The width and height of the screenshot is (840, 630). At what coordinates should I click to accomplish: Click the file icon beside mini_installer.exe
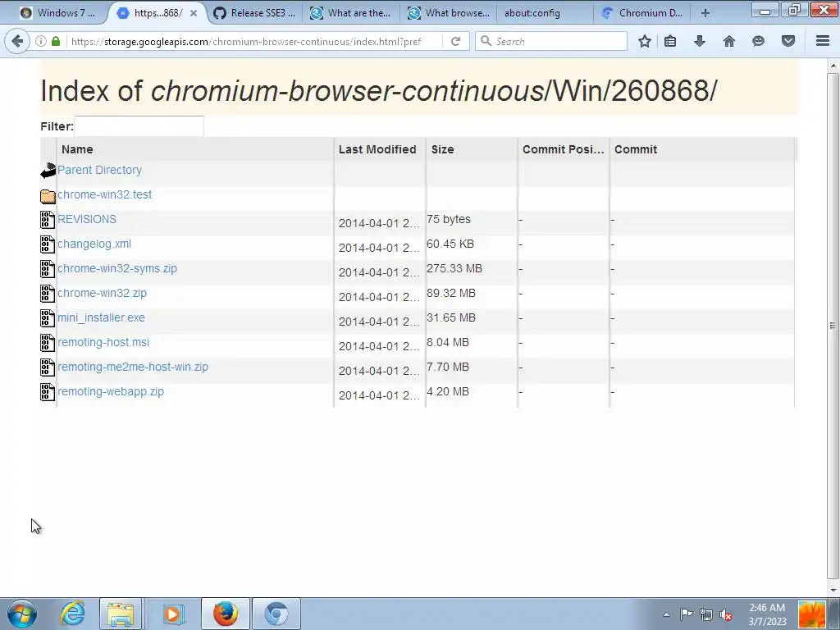(48, 318)
